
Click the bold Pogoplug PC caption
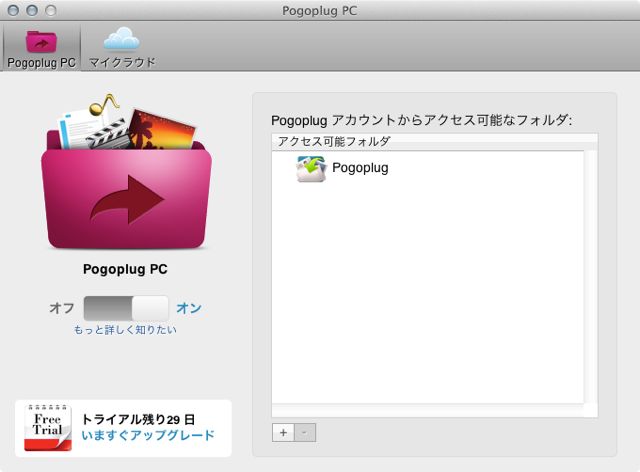[x=125, y=269]
